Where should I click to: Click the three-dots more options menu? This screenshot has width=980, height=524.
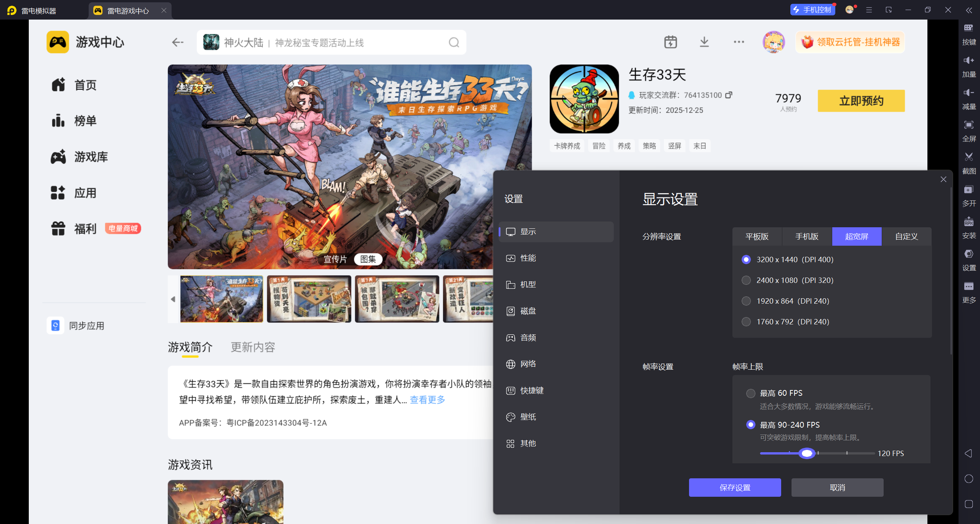739,42
